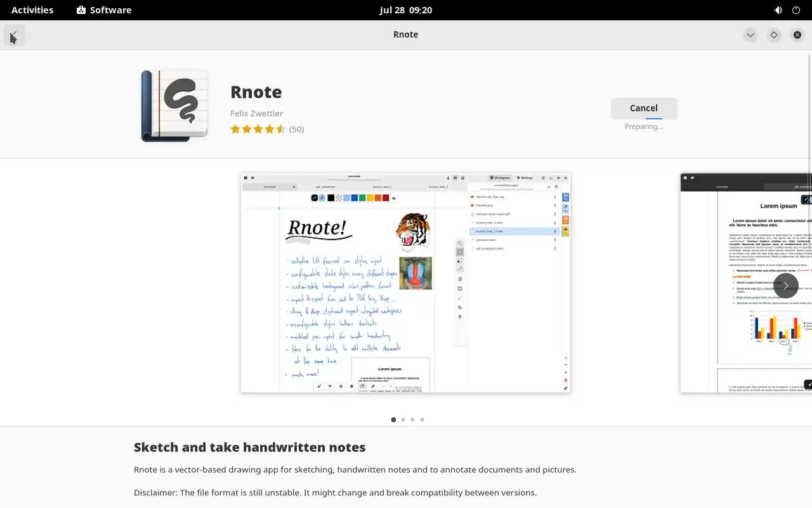The image size is (812, 508).
Task: Open the Lorem ipsum PDF screenshot thumbnail
Action: click(x=746, y=283)
